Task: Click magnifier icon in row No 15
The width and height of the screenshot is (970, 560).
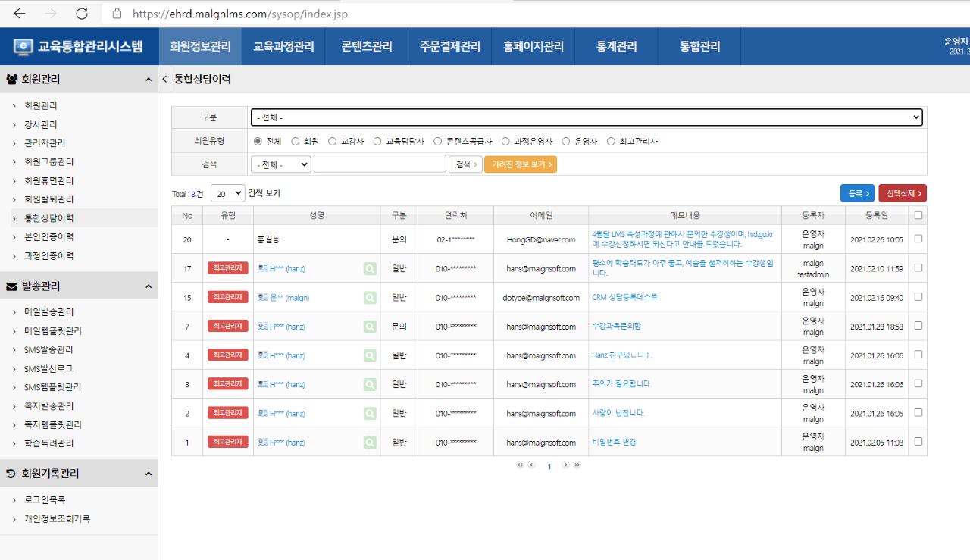Action: 369,298
